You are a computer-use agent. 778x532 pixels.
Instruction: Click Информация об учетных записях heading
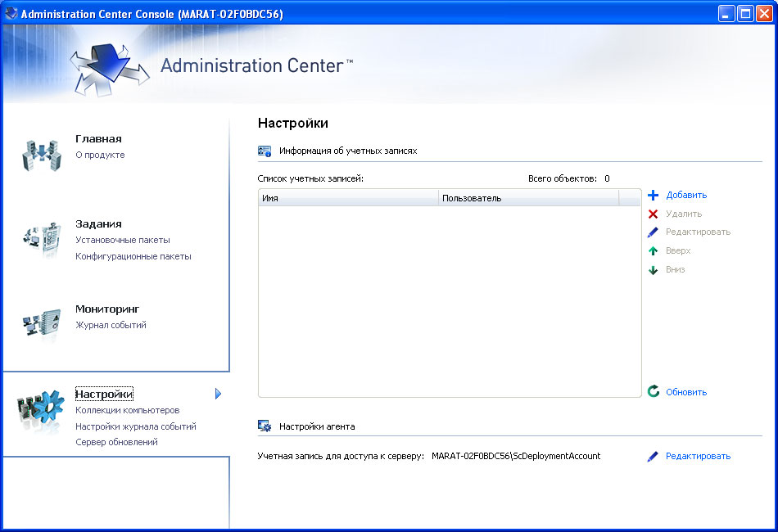pos(348,151)
